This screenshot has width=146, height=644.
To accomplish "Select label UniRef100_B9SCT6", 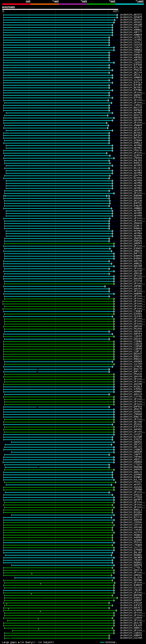I will 131,115.
